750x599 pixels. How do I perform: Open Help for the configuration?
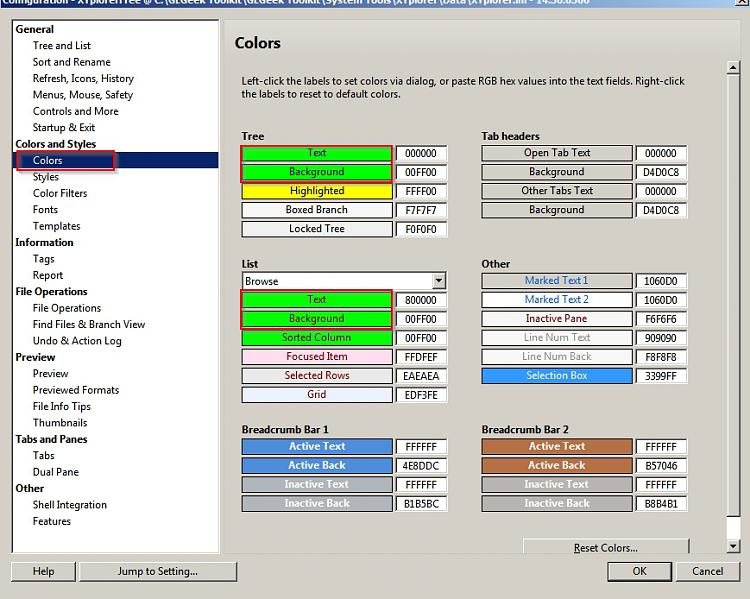(44, 571)
